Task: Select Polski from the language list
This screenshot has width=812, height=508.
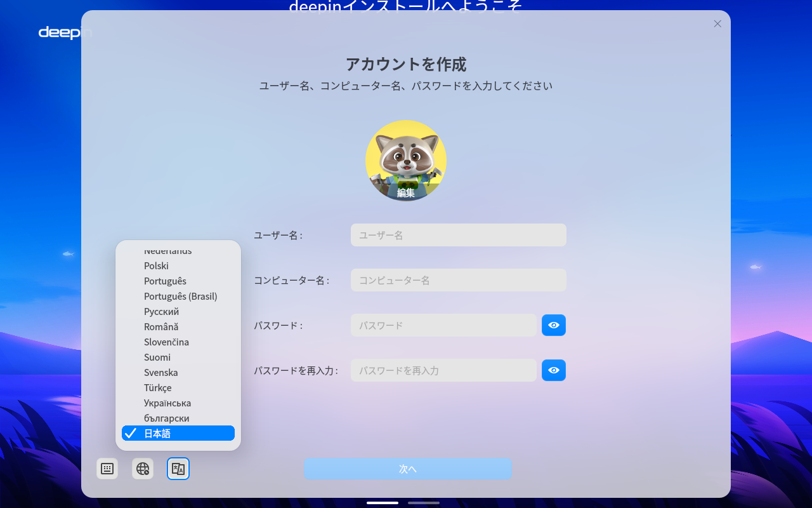Action: pyautogui.click(x=178, y=265)
